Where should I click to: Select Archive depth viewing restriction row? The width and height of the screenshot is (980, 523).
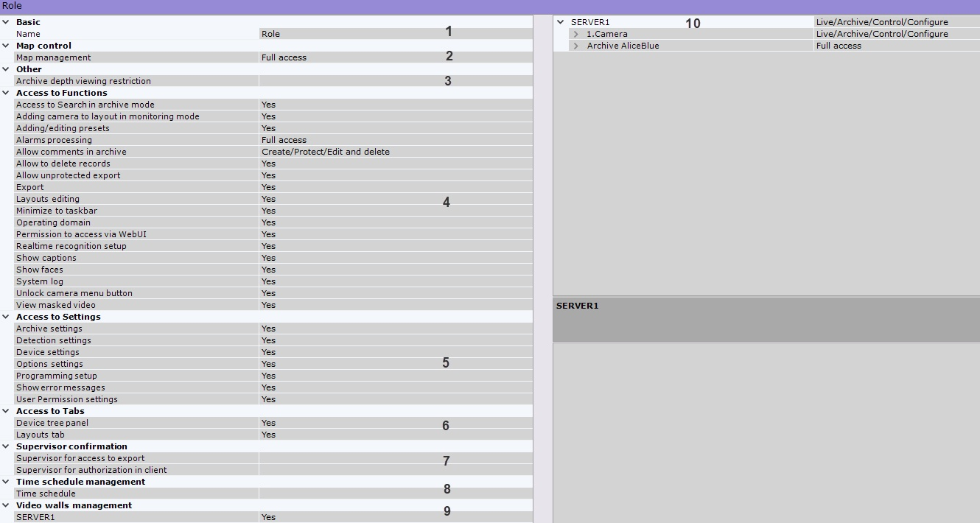click(x=83, y=81)
